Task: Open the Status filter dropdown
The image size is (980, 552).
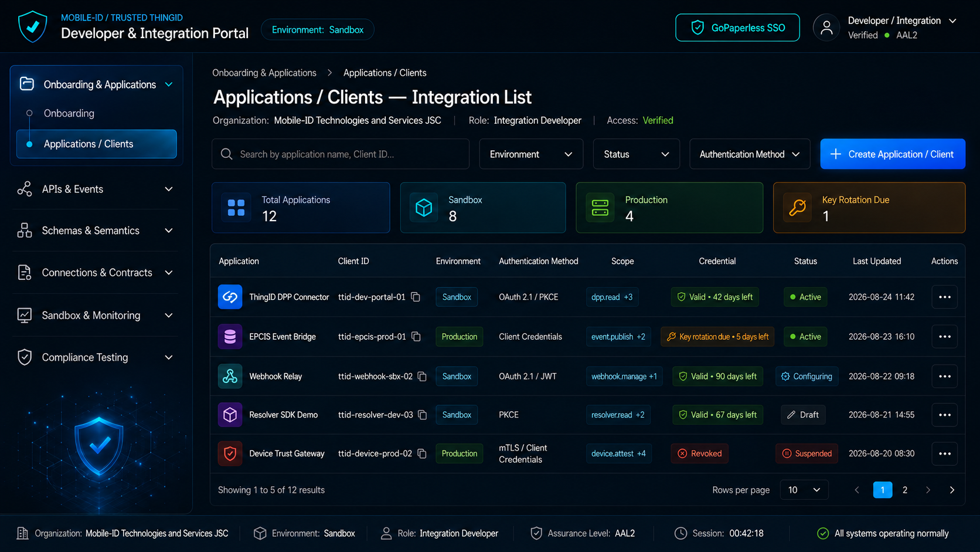Action: point(637,154)
